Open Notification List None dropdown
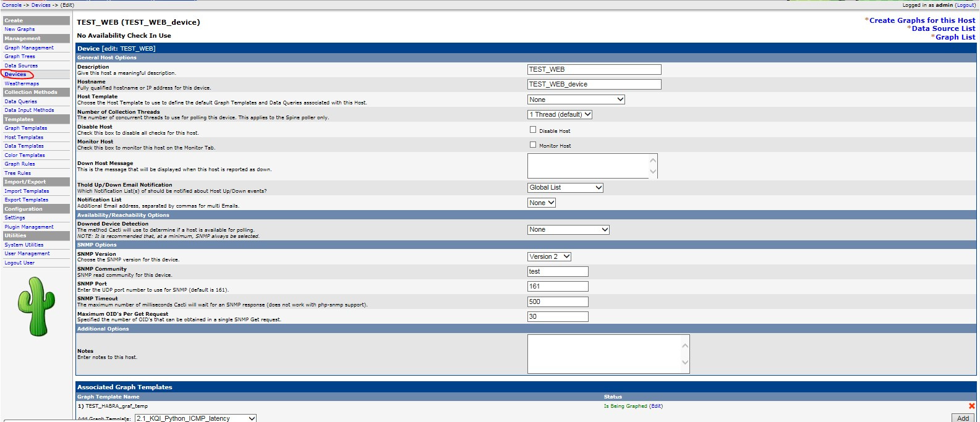 coord(542,203)
